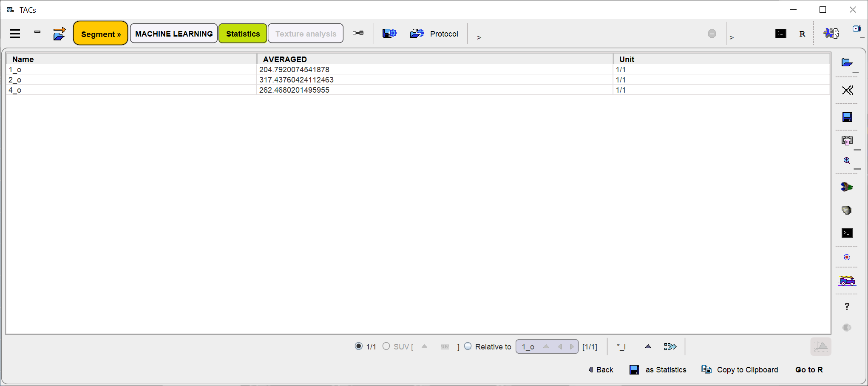Click the right arrow in 1_o selector
The width and height of the screenshot is (868, 386).
(572, 346)
